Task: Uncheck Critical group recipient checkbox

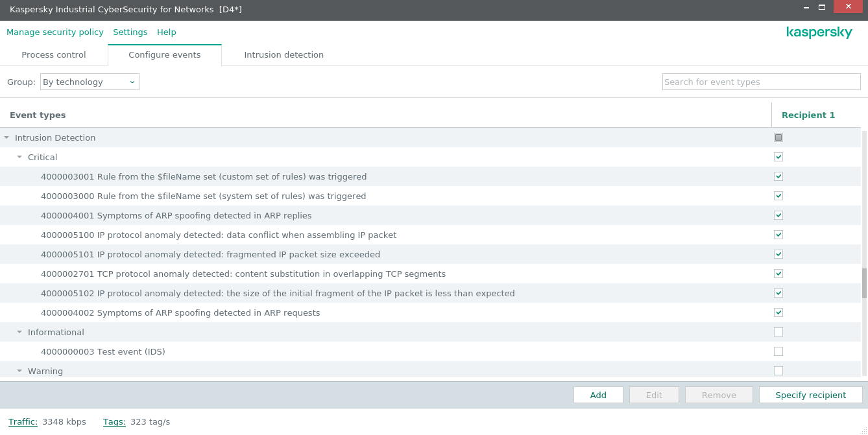Action: pyautogui.click(x=778, y=157)
